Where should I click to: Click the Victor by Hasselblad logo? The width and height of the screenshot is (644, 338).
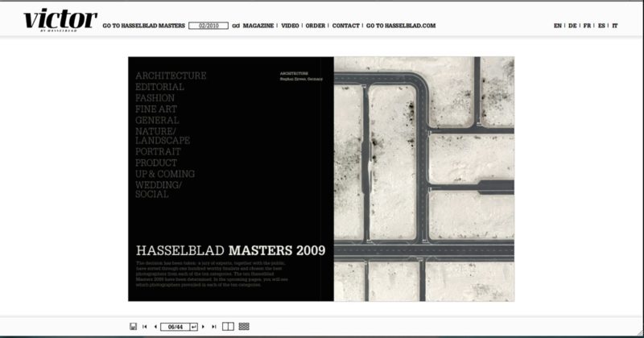(60, 19)
